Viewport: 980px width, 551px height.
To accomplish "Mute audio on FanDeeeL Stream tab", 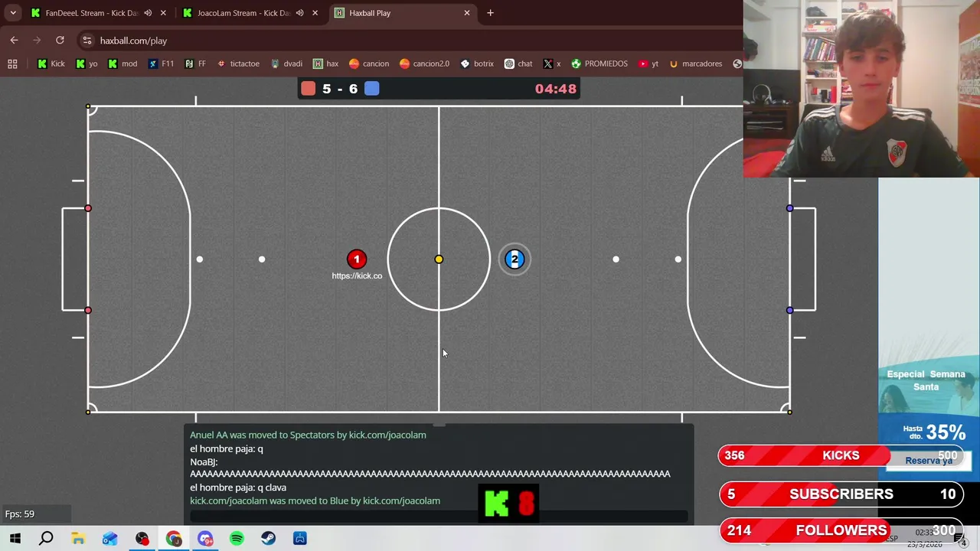I will [x=148, y=13].
